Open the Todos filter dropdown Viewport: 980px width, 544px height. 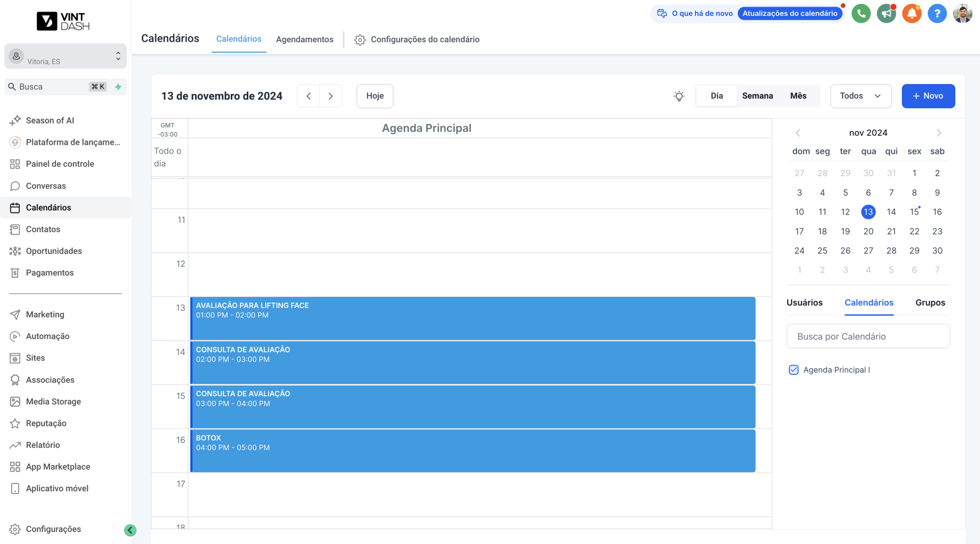(860, 96)
